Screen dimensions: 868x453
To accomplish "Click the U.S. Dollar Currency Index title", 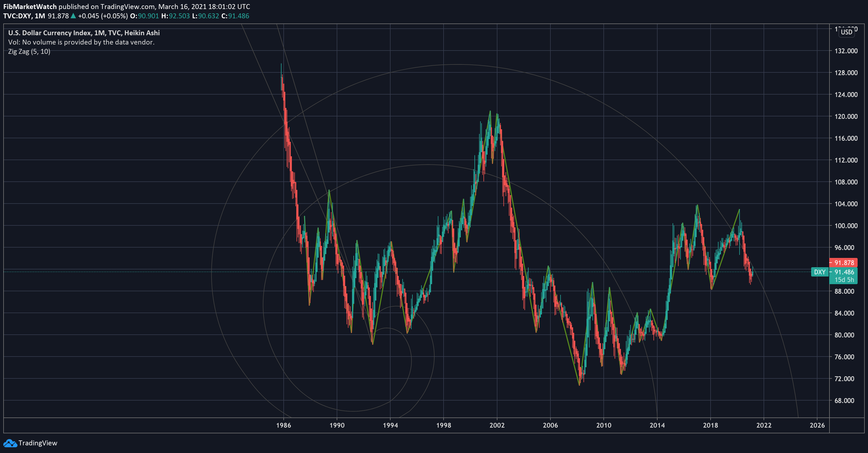I will pyautogui.click(x=84, y=33).
